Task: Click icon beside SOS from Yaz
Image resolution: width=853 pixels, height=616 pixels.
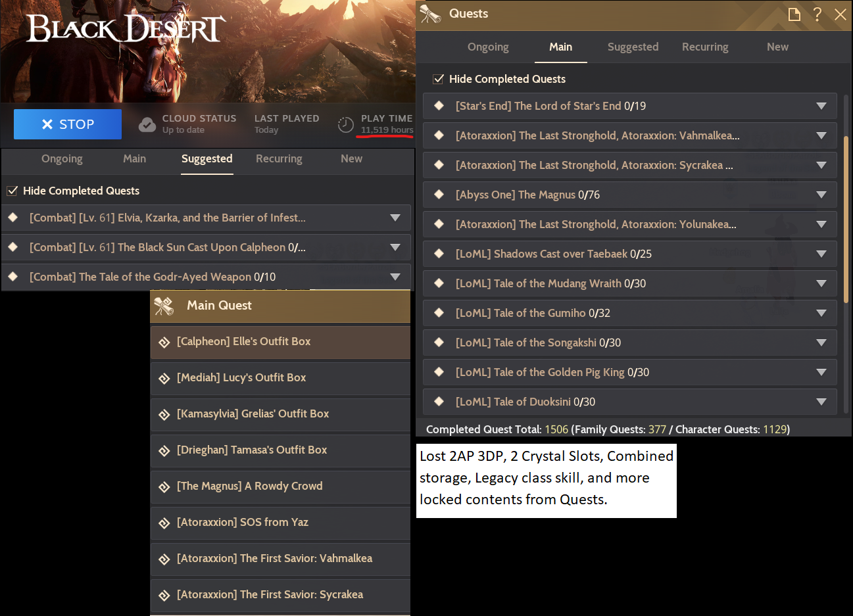Action: [x=164, y=523]
